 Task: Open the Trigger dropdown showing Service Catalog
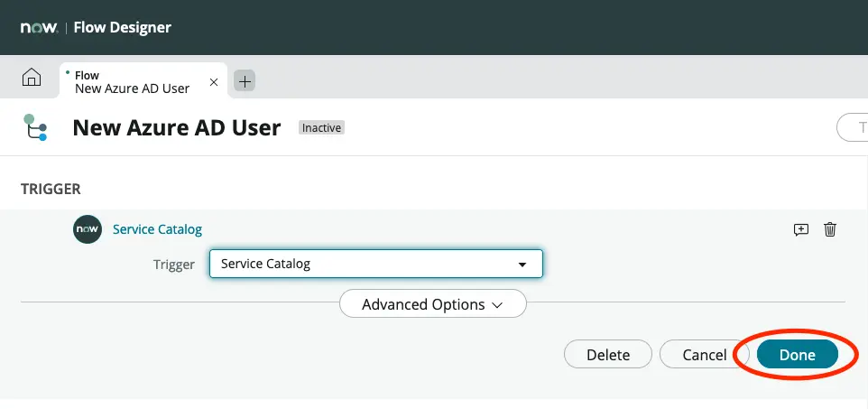point(376,264)
